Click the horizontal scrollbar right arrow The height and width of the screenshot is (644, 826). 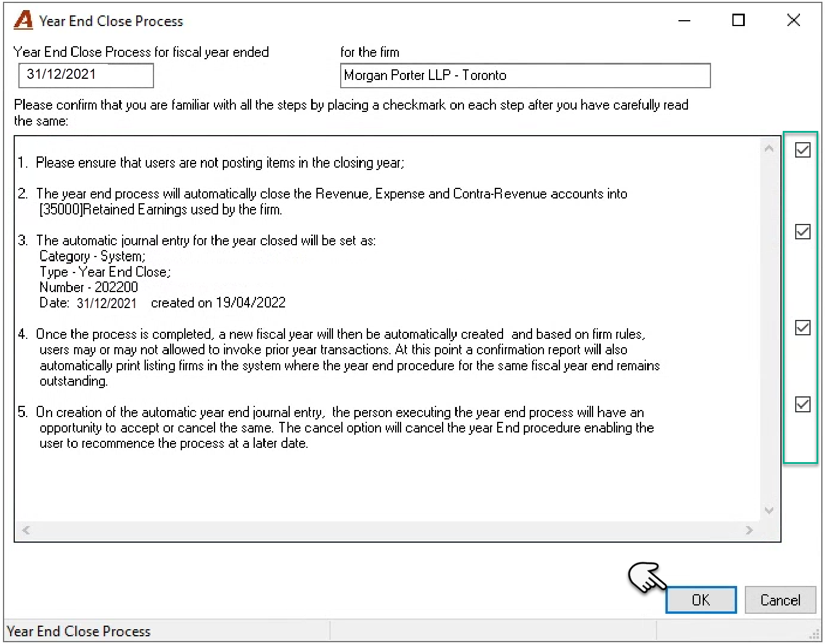click(750, 530)
